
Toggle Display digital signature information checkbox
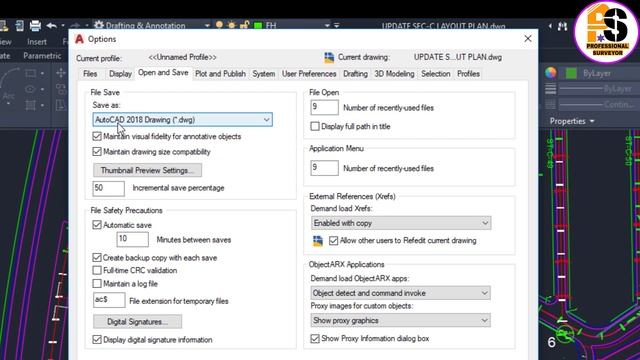tap(97, 340)
